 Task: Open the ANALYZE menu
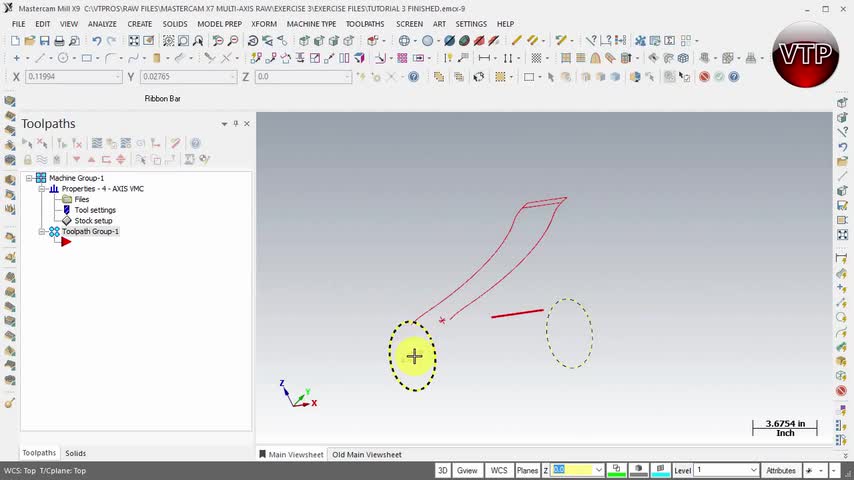coord(102,24)
